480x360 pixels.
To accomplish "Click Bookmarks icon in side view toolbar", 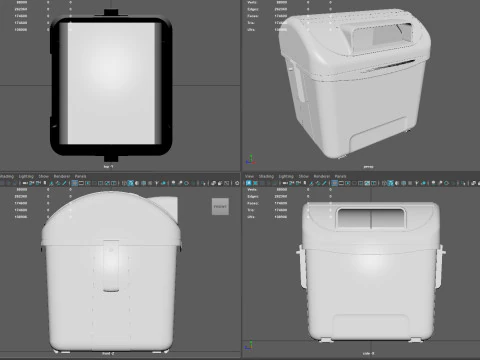I will click(x=305, y=183).
